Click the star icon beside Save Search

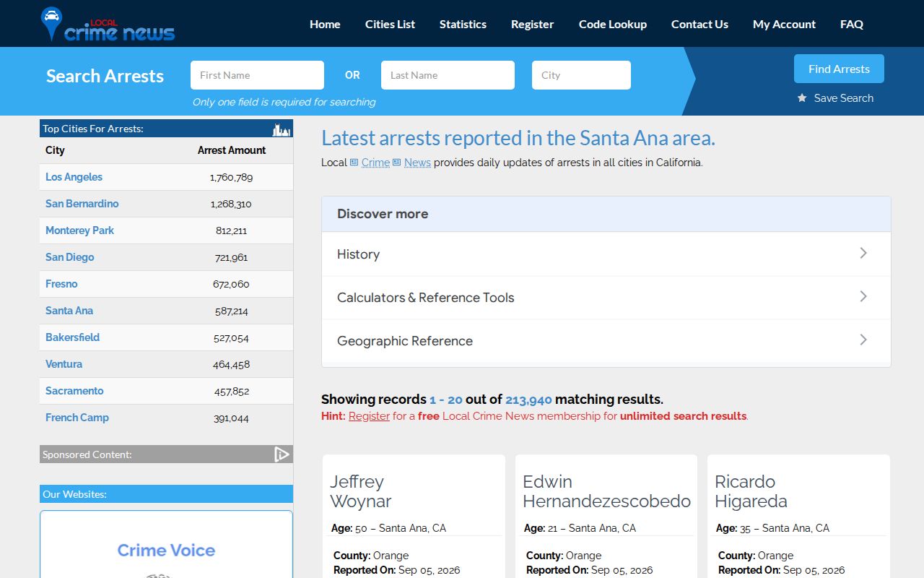tap(802, 98)
